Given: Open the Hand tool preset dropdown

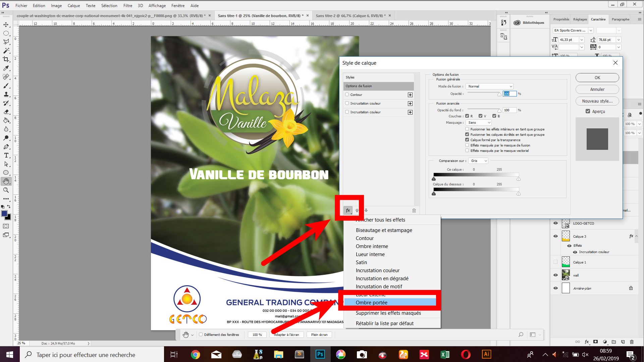Looking at the screenshot, I should click(192, 335).
